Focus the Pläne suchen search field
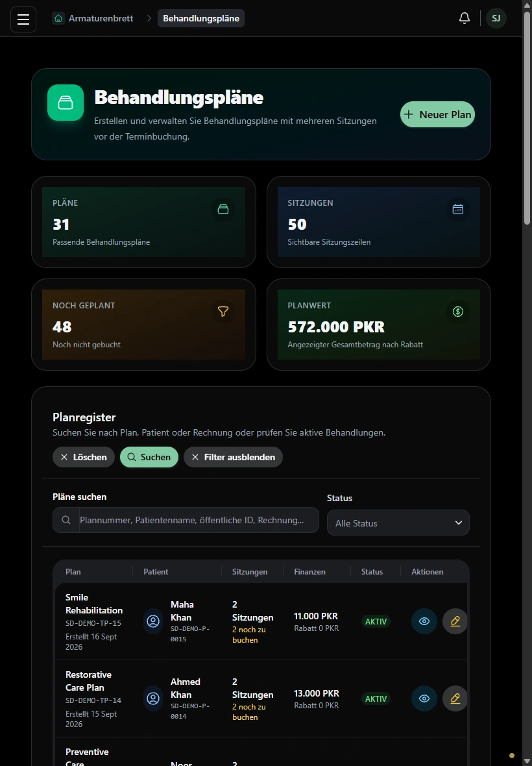The height and width of the screenshot is (766, 532). (186, 520)
